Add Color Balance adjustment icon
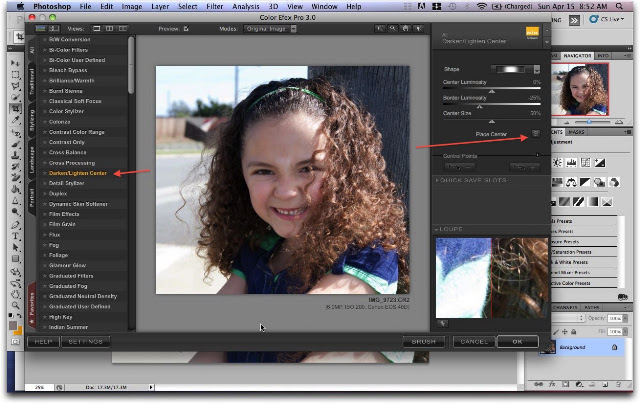The height and width of the screenshot is (404, 640). coord(571,182)
